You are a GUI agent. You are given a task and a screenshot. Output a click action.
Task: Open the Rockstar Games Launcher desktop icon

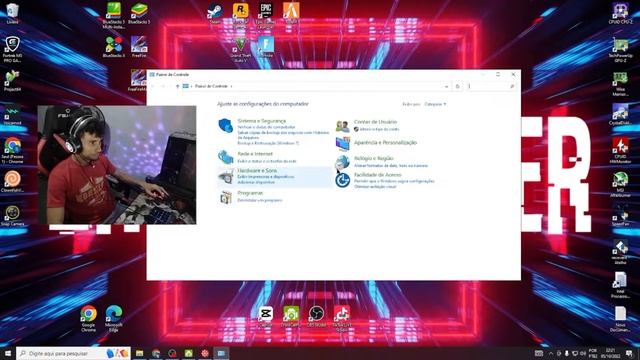click(x=240, y=15)
